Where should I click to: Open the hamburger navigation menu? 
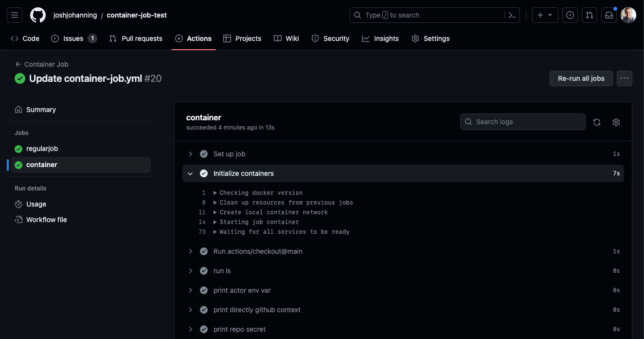point(15,15)
